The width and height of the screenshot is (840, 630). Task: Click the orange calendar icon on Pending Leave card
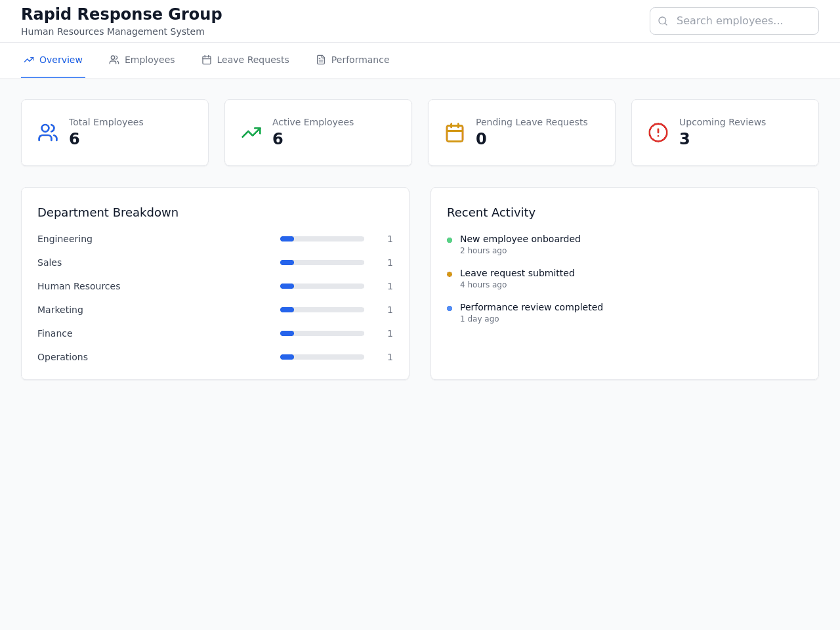[455, 133]
